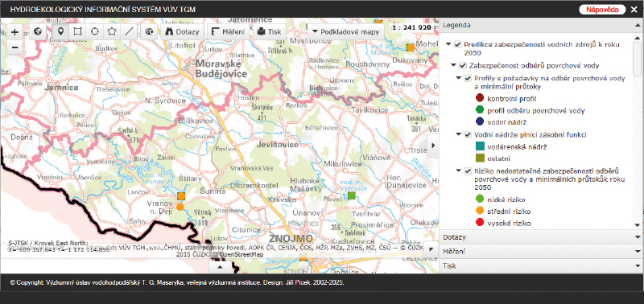Open the Tisk toolbar menu

269,31
